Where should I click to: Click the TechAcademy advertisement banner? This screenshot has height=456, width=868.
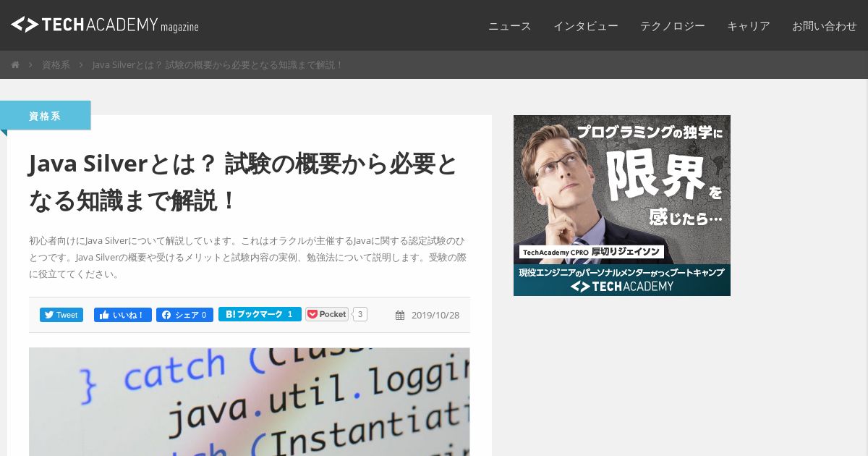(622, 206)
